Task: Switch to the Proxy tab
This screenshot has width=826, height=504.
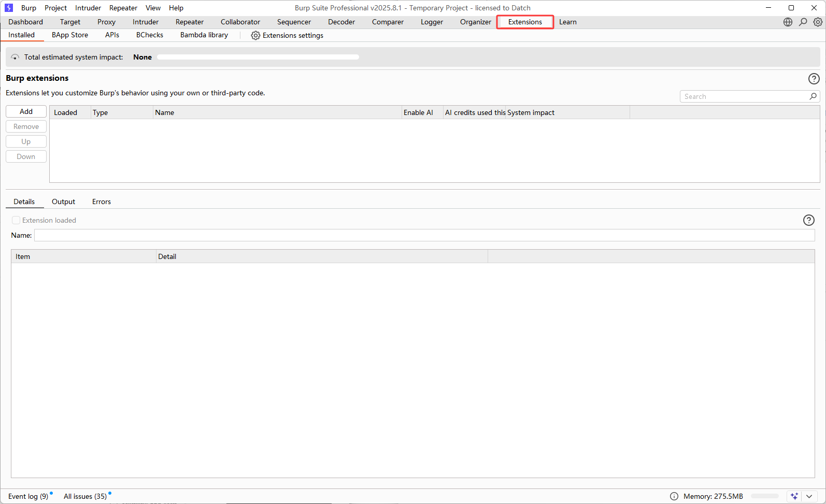Action: (106, 22)
